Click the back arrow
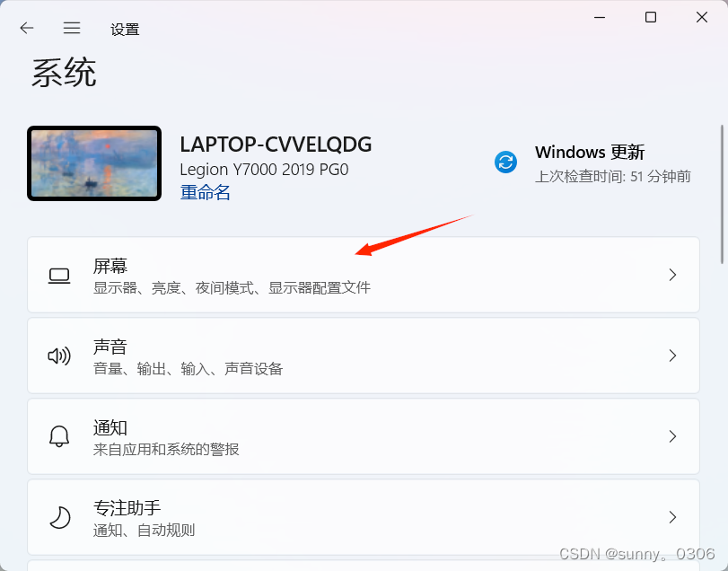Image resolution: width=728 pixels, height=571 pixels. [x=26, y=28]
